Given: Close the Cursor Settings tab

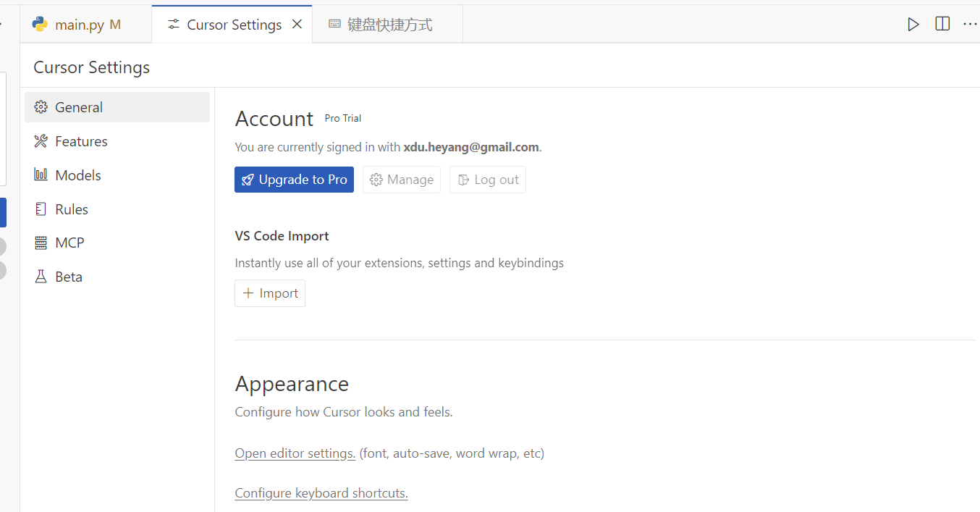Looking at the screenshot, I should tap(297, 25).
